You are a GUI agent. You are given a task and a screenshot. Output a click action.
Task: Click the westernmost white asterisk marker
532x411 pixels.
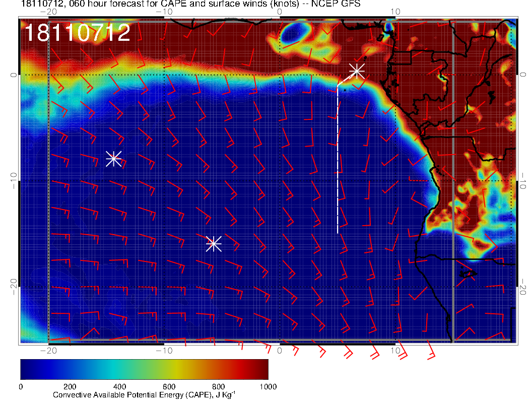[x=113, y=159]
